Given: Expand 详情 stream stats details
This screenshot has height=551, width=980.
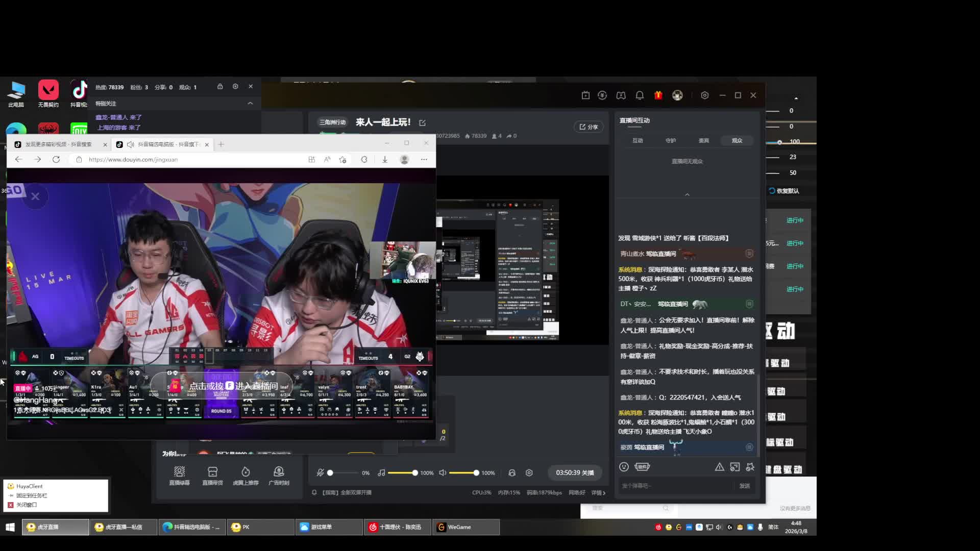Looking at the screenshot, I should pos(598,493).
